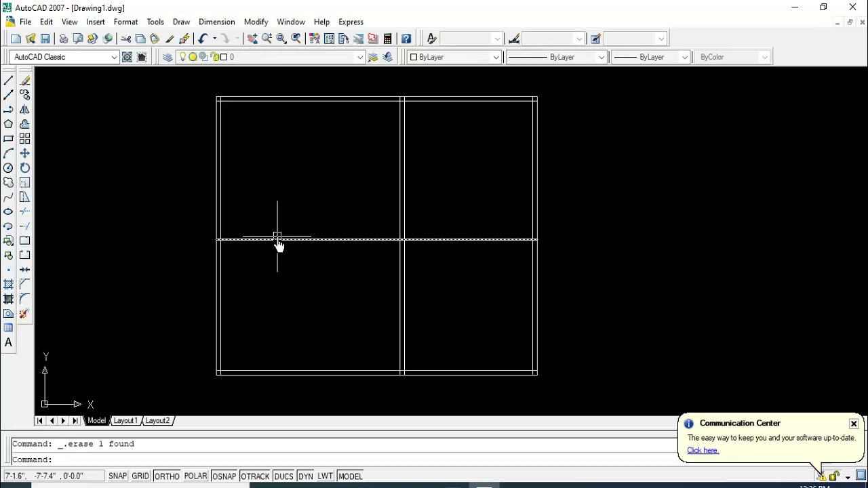Image resolution: width=868 pixels, height=488 pixels.
Task: Select the Array tool
Action: point(24,139)
